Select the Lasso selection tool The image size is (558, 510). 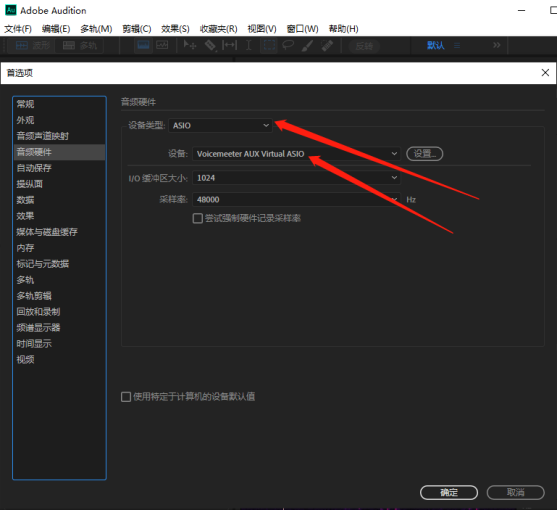point(288,46)
